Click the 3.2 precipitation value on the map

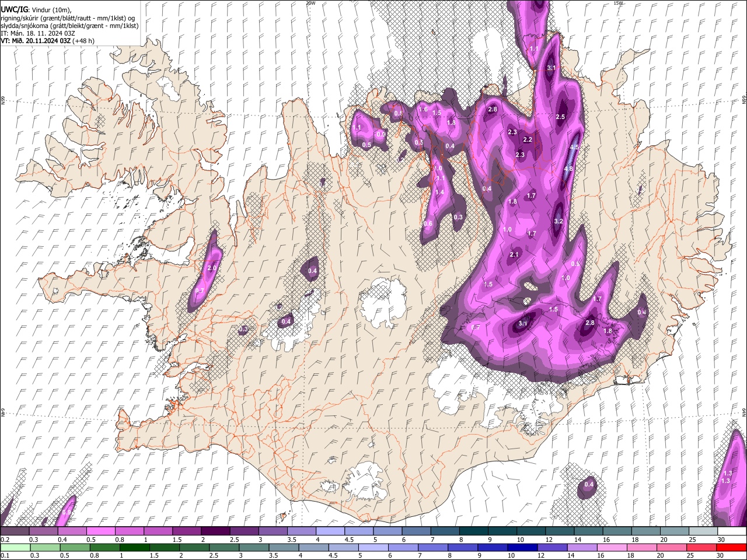[558, 221]
